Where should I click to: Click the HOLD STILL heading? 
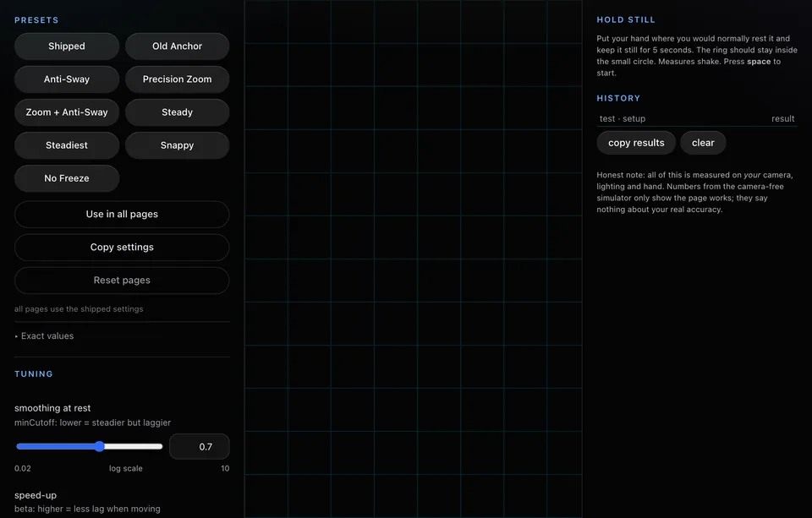point(626,19)
